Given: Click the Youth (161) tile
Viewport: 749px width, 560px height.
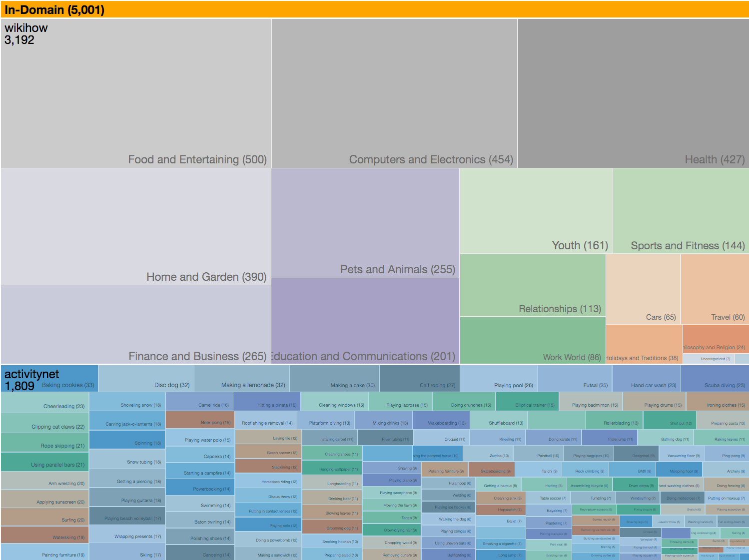Looking at the screenshot, I should tap(536, 211).
